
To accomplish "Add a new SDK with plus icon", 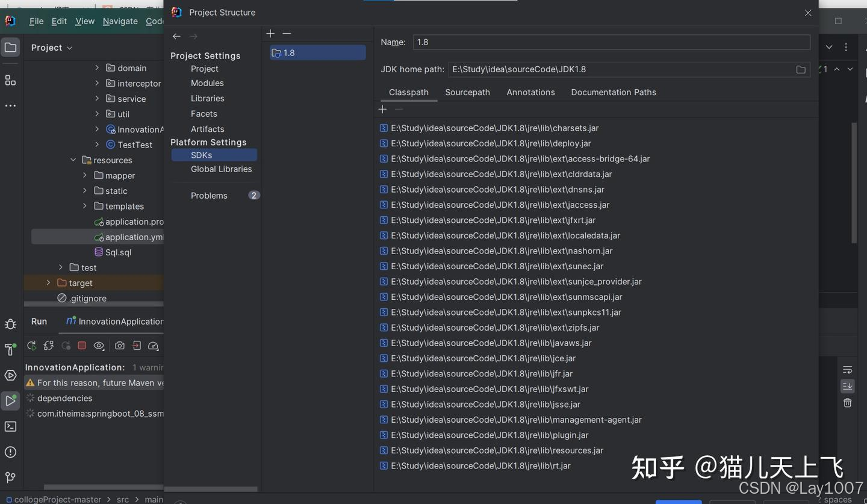I will point(270,34).
